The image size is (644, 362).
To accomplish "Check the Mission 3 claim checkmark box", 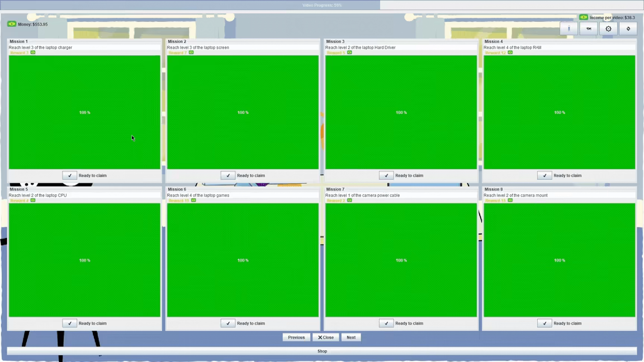I will coord(386,175).
